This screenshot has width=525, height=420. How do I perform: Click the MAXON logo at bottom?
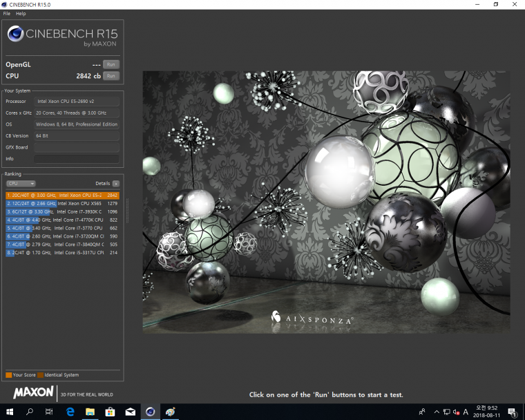(x=33, y=392)
